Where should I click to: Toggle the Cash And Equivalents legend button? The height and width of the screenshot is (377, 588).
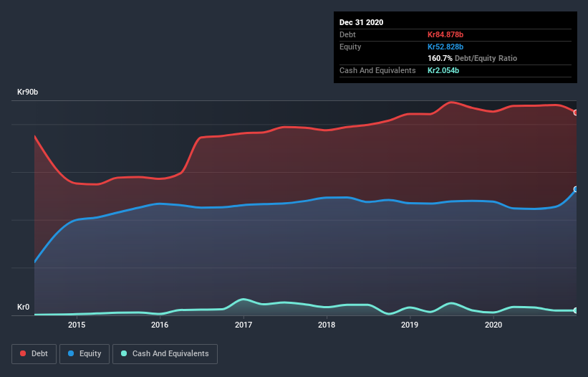(165, 354)
